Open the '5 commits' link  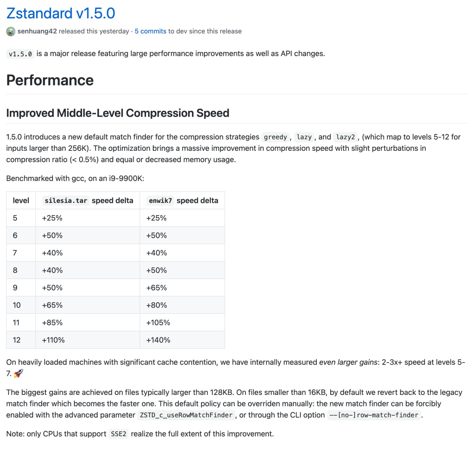point(150,31)
